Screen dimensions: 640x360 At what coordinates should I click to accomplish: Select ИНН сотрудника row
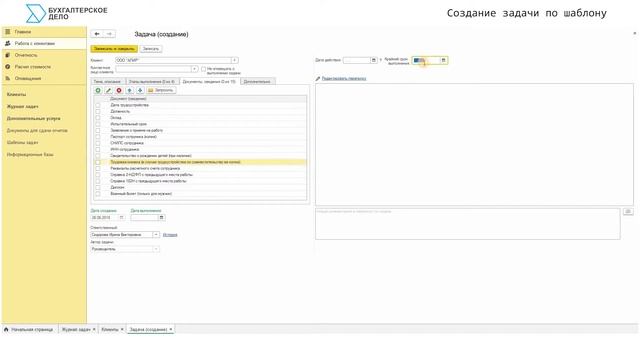200,149
